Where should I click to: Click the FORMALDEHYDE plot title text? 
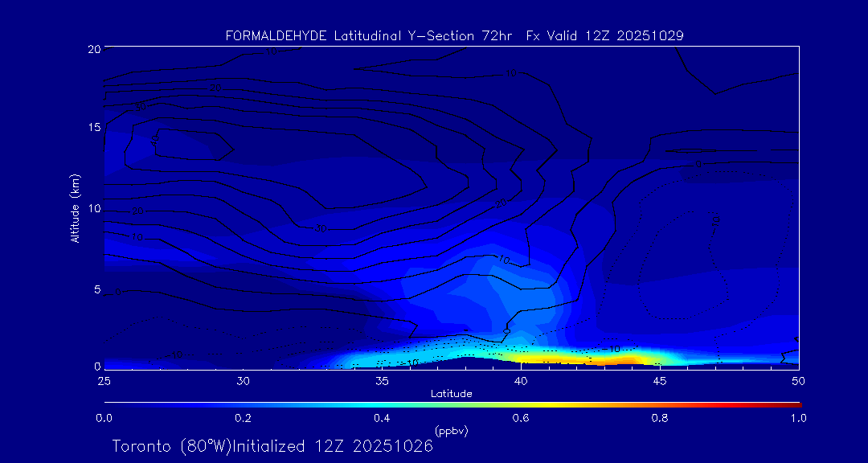(454, 35)
